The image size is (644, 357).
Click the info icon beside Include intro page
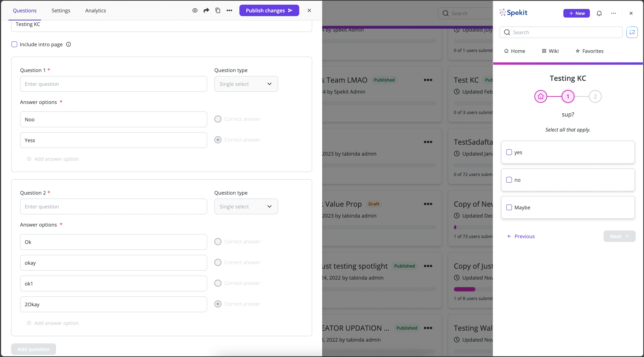coord(68,44)
